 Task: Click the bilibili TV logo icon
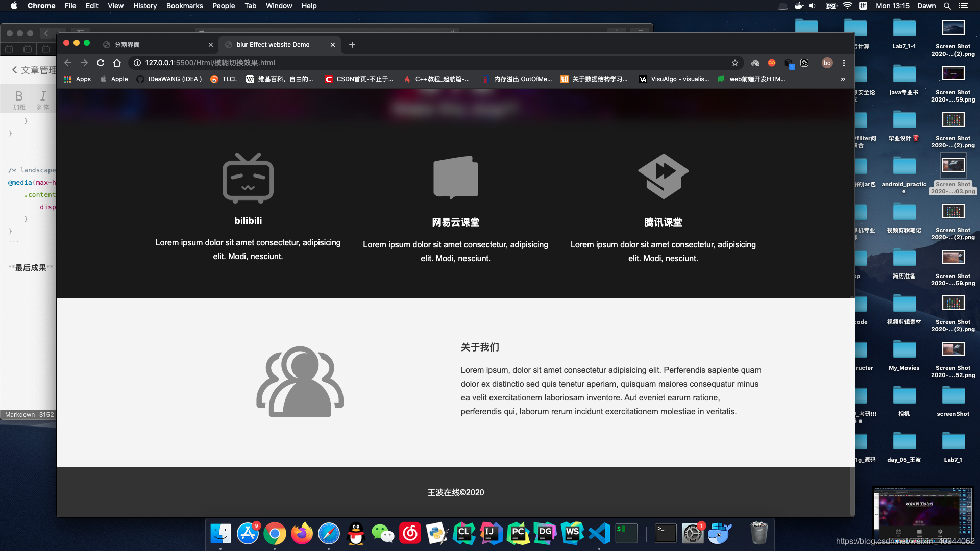pos(248,178)
